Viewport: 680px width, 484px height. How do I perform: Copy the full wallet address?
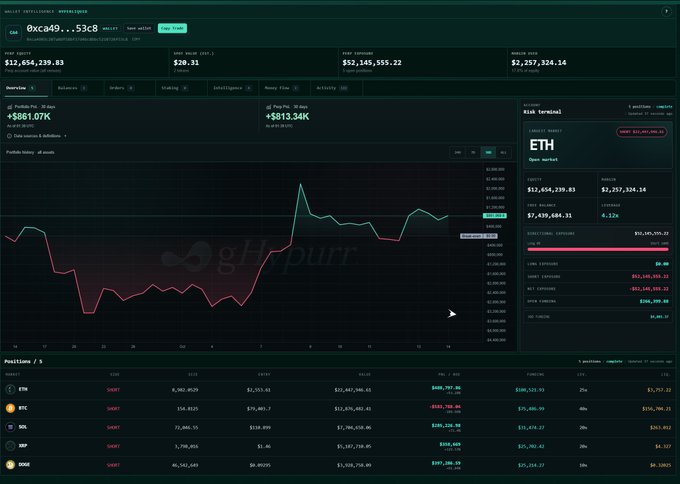pyautogui.click(x=136, y=39)
